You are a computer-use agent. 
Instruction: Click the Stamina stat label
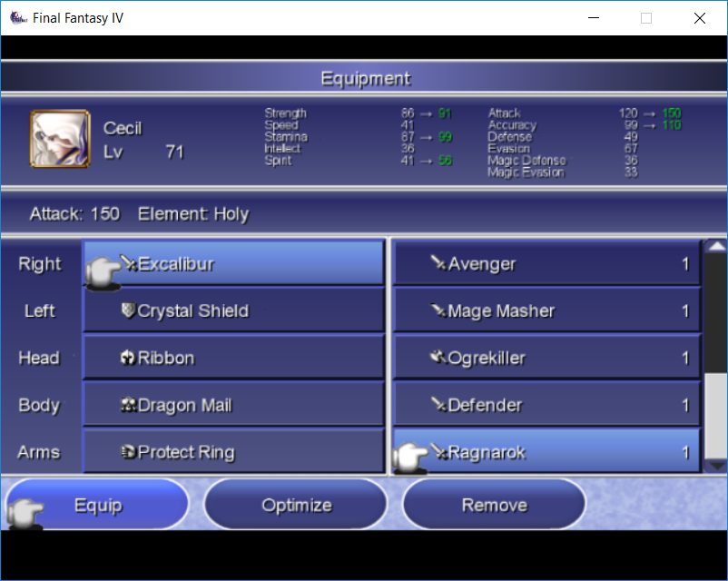(286, 137)
